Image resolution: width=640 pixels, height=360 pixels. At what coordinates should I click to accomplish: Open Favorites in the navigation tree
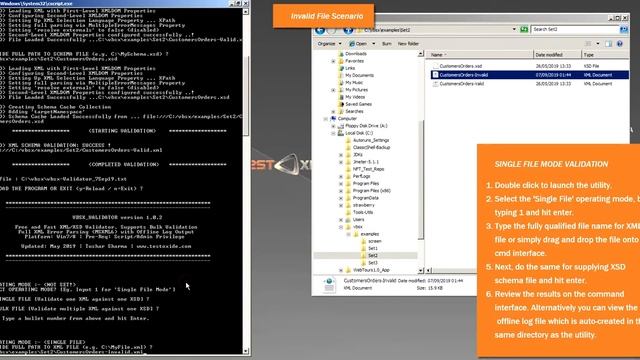tap(354, 61)
